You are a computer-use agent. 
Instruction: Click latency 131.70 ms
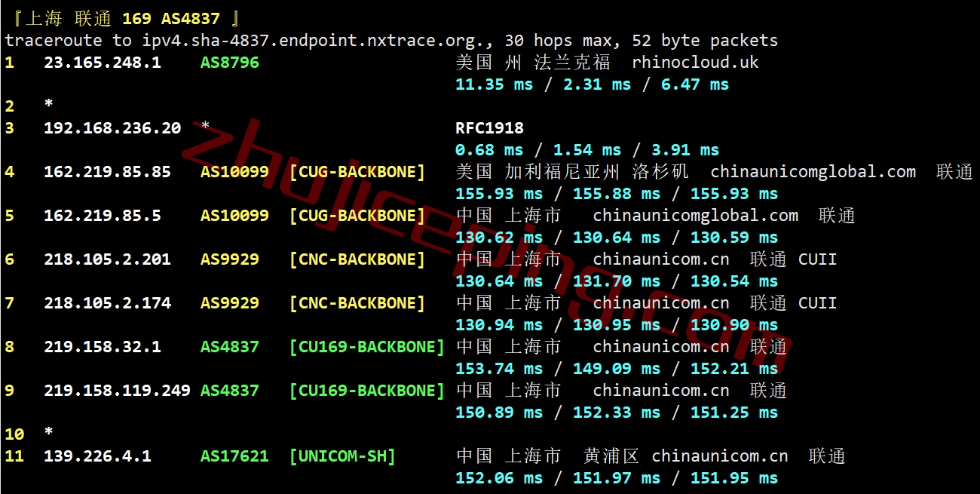click(616, 281)
